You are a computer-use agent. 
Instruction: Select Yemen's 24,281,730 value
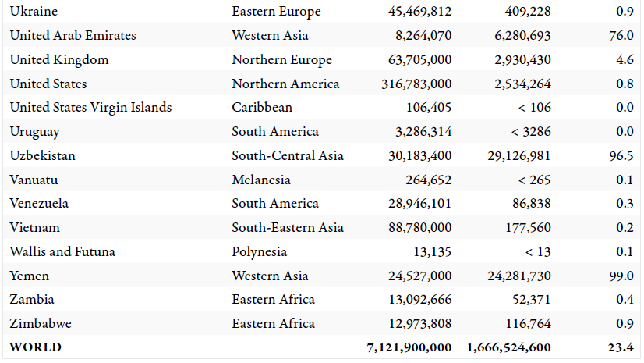tap(519, 276)
